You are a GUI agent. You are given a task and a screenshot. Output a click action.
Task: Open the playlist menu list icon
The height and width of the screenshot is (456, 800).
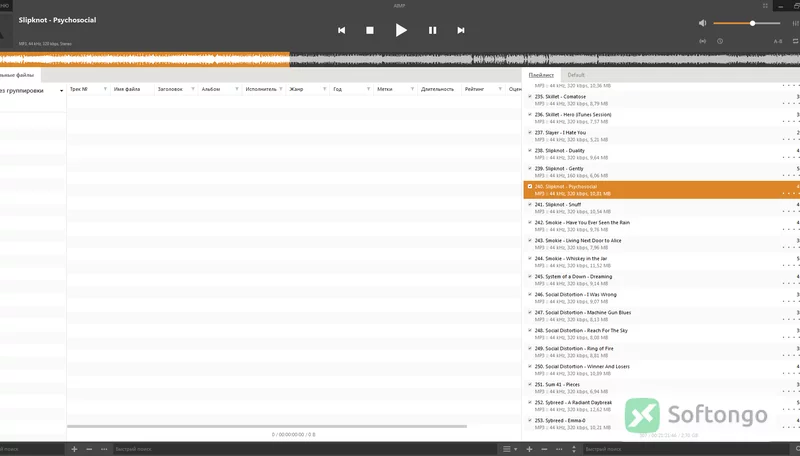[507, 449]
